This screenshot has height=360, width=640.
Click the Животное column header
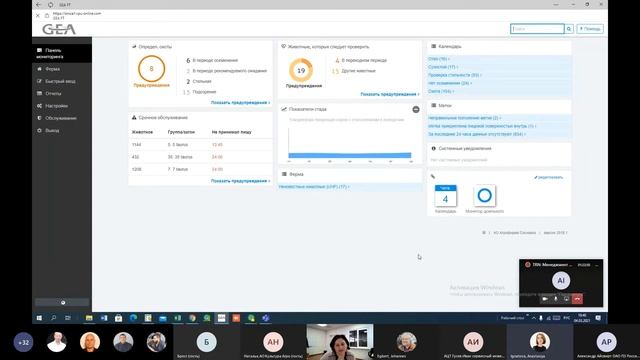pyautogui.click(x=142, y=132)
